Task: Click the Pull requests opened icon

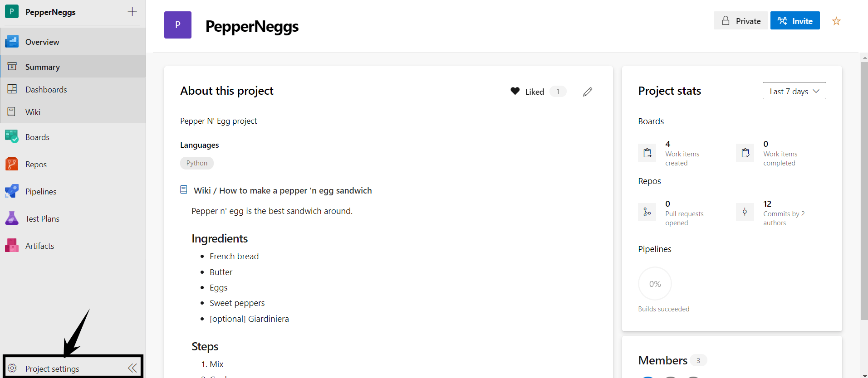Action: tap(647, 212)
